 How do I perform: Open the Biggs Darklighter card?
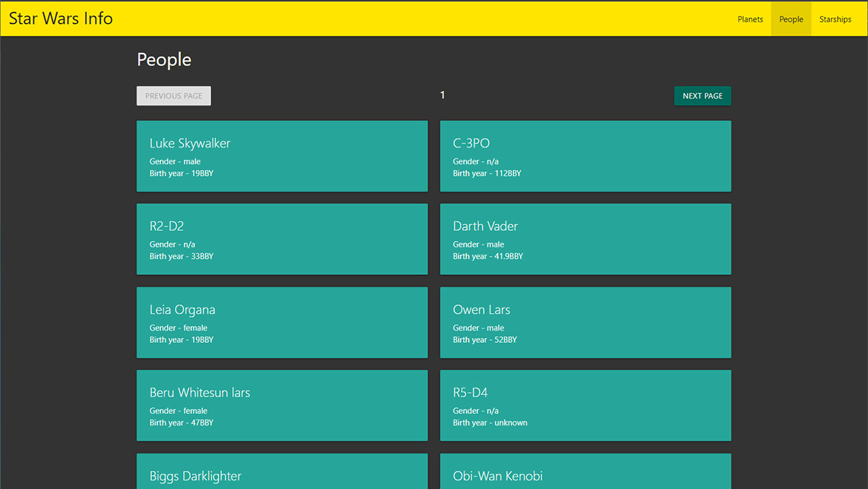[282, 472]
